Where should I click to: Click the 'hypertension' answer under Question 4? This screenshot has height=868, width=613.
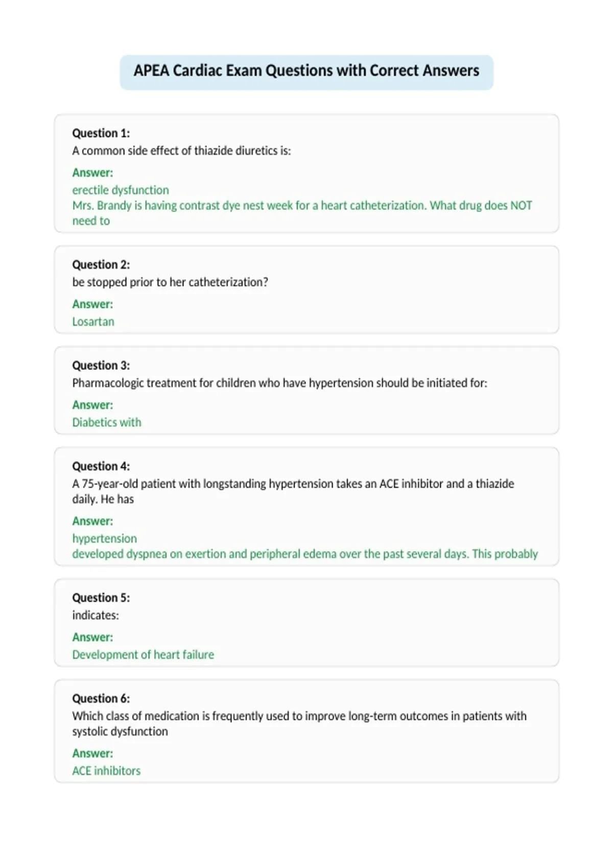coord(105,539)
